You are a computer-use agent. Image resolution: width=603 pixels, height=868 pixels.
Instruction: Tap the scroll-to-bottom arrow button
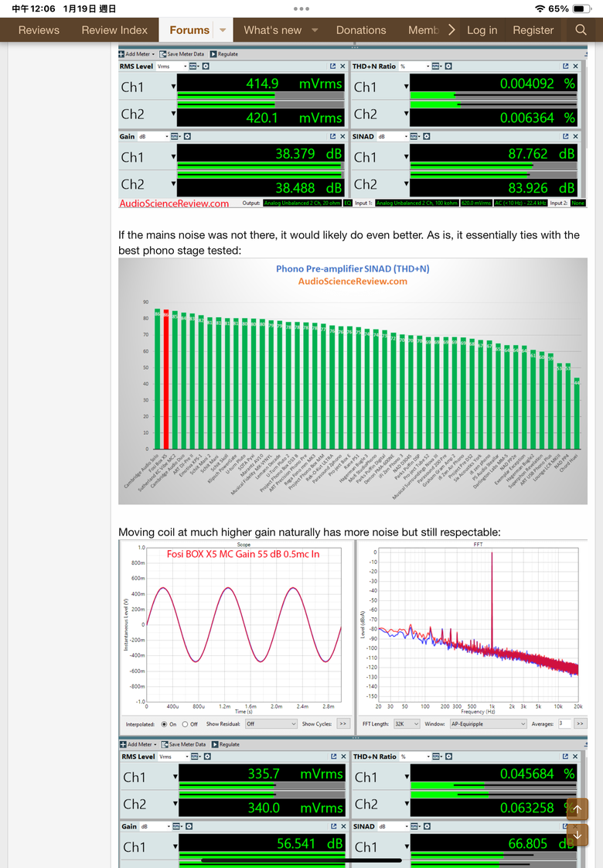click(577, 835)
